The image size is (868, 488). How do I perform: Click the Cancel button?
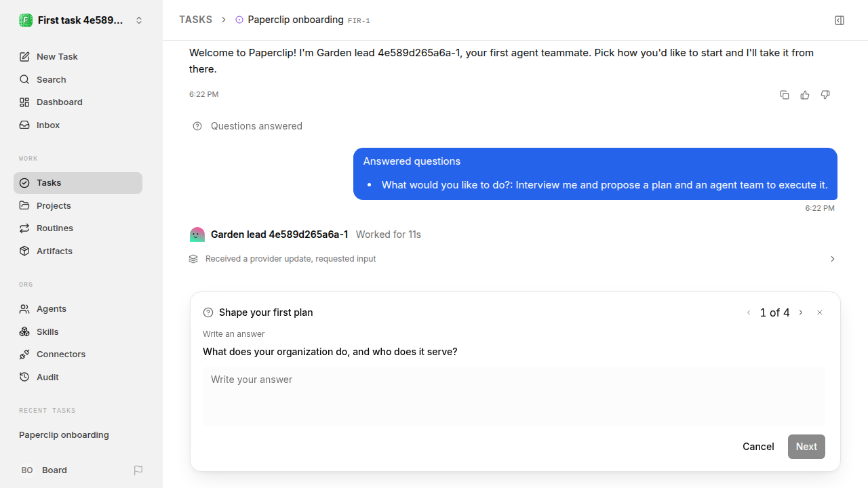click(x=758, y=447)
